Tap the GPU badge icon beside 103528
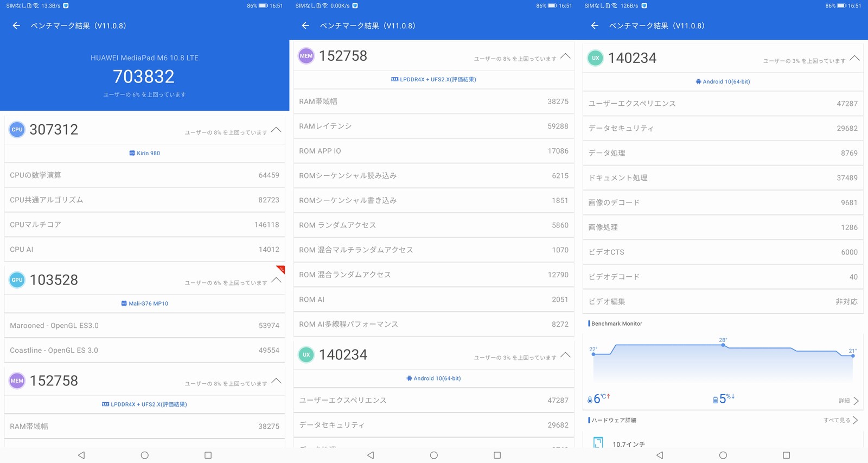Viewport: 868px width, 463px height. (17, 280)
